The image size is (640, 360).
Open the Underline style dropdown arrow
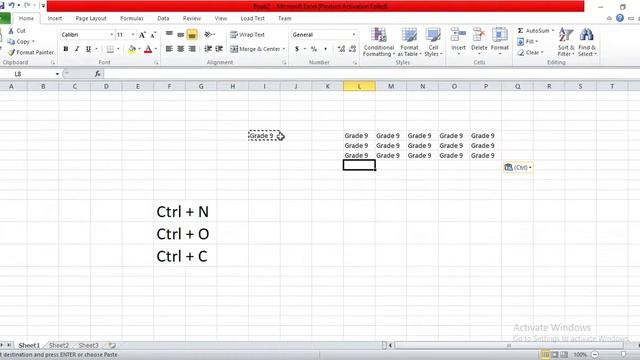(97, 49)
